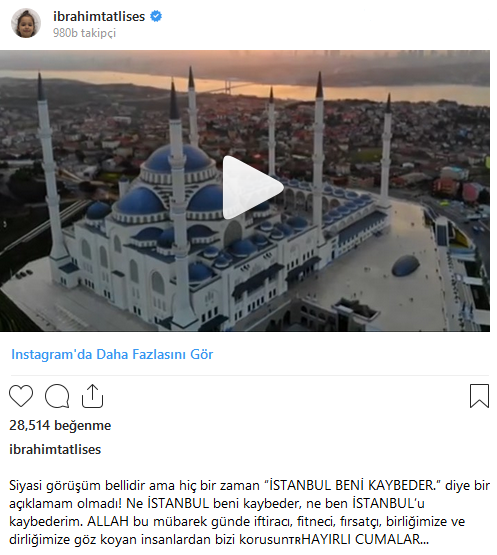Click the small blue dome in the courtyard
Screen dimensions: 497x555
[x=405, y=266]
